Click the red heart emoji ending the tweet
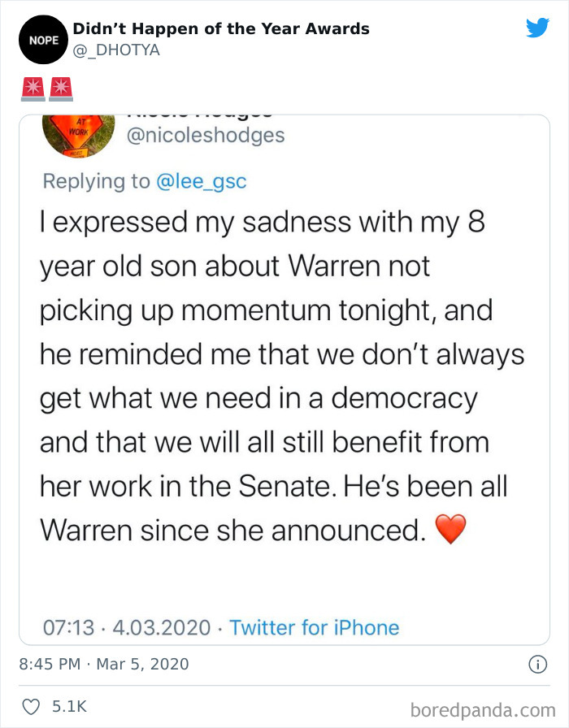 [450, 531]
